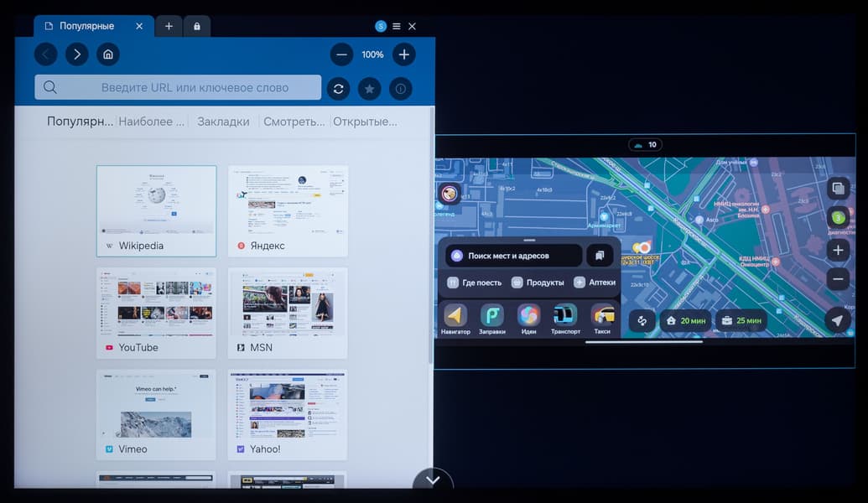Bookmark the page with the star icon
This screenshot has width=868, height=503.
point(369,89)
